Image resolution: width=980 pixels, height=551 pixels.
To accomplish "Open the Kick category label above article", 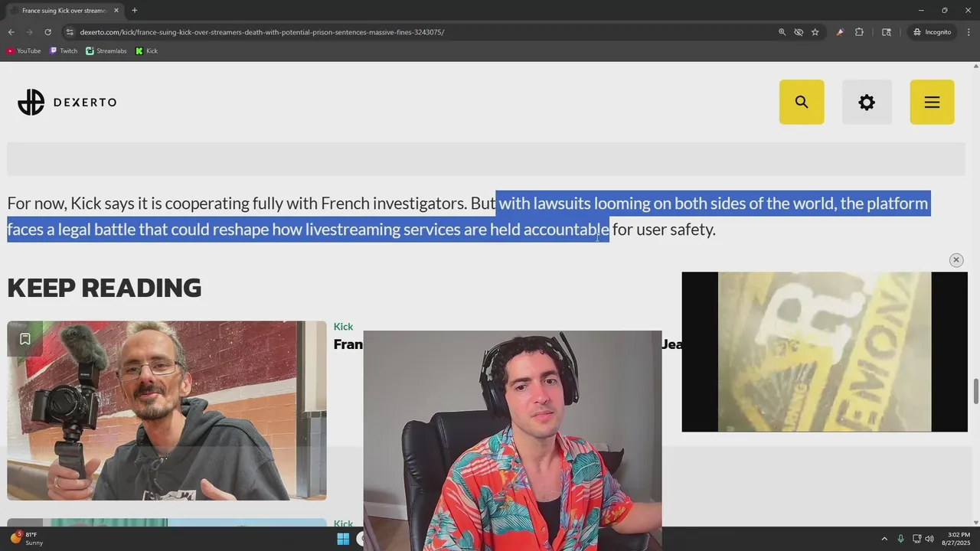I will click(343, 327).
